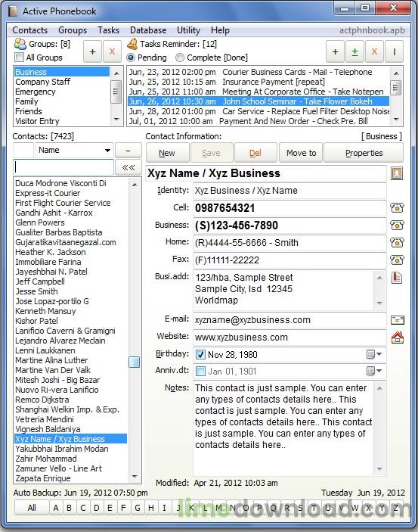Click the Cell number field

[290, 208]
